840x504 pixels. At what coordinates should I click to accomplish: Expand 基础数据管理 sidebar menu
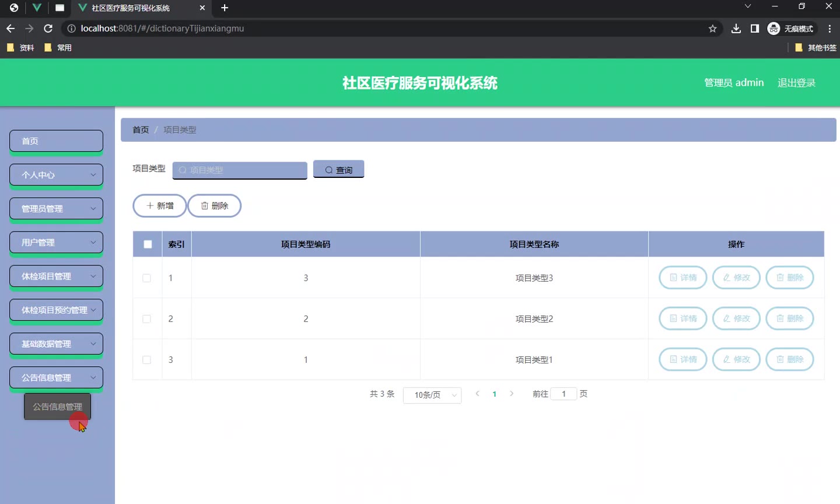(x=56, y=344)
